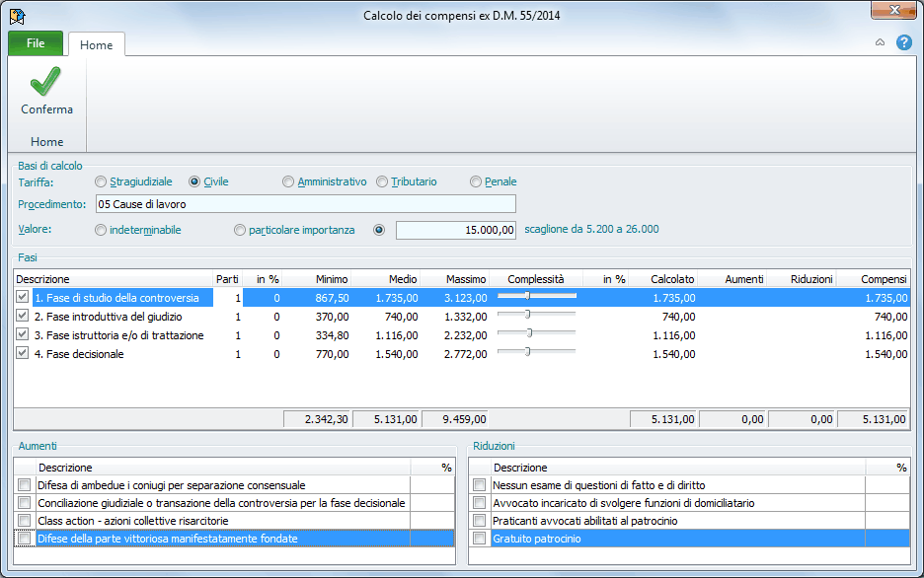Image resolution: width=924 pixels, height=578 pixels.
Task: Click the Massimo value 3.123,00
Action: click(466, 298)
